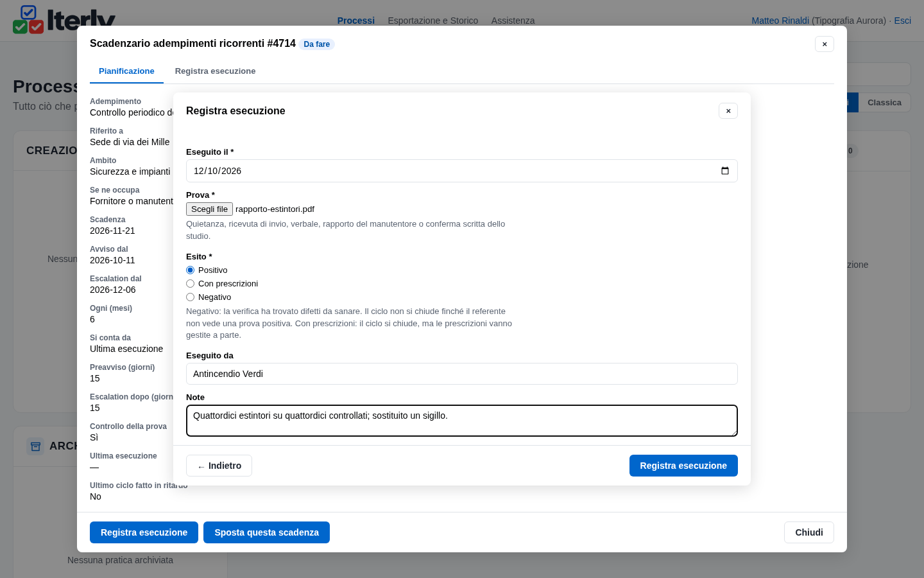Click Registra esecuzione in the modal footer
Image resolution: width=924 pixels, height=578 pixels.
[144, 532]
